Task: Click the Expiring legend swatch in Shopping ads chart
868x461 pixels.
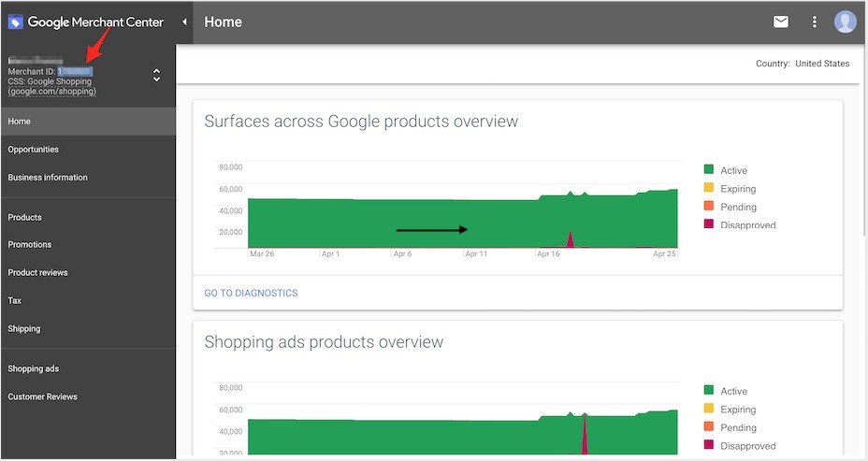Action: [x=709, y=409]
